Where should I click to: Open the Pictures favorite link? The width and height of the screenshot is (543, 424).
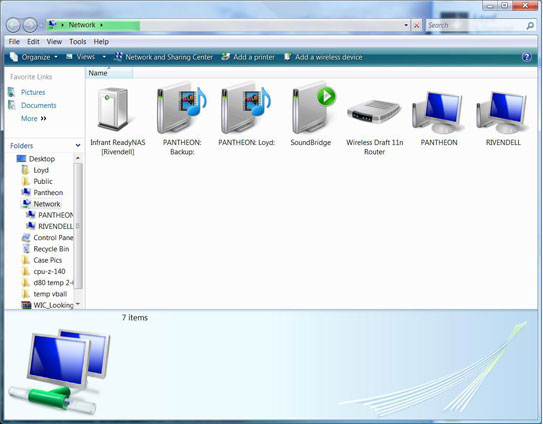click(33, 92)
